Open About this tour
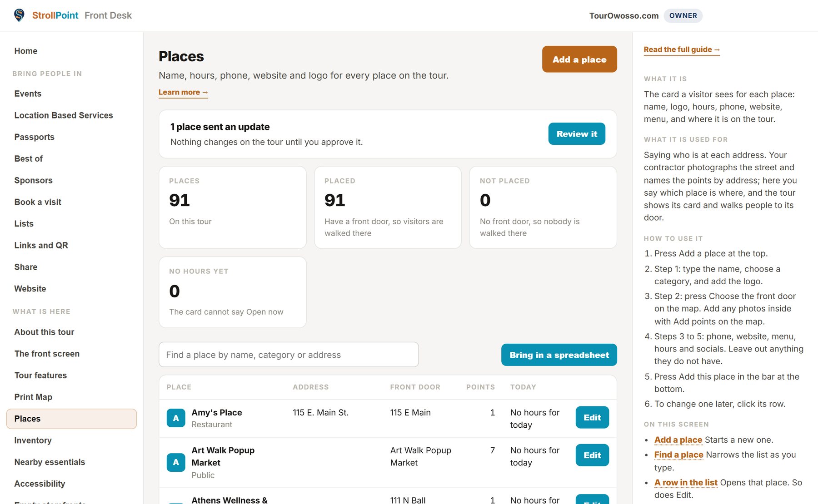 (44, 332)
